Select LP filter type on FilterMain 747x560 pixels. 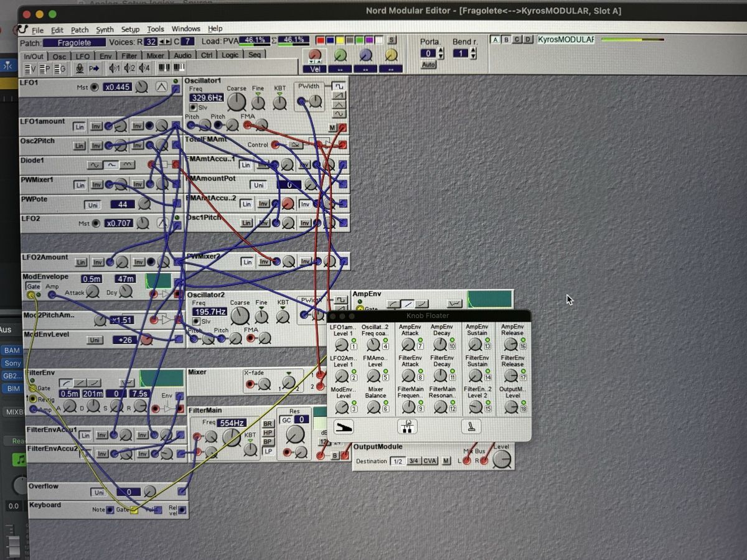pos(268,451)
